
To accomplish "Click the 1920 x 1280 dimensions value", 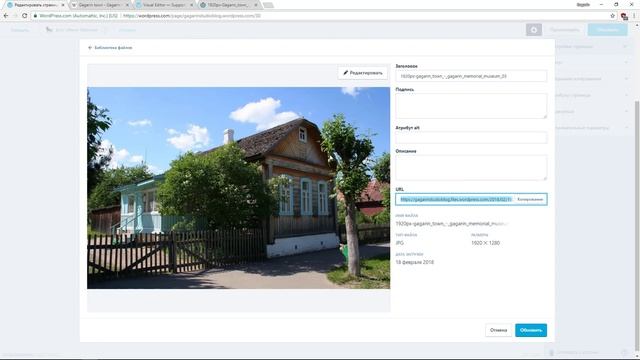I will pyautogui.click(x=485, y=243).
